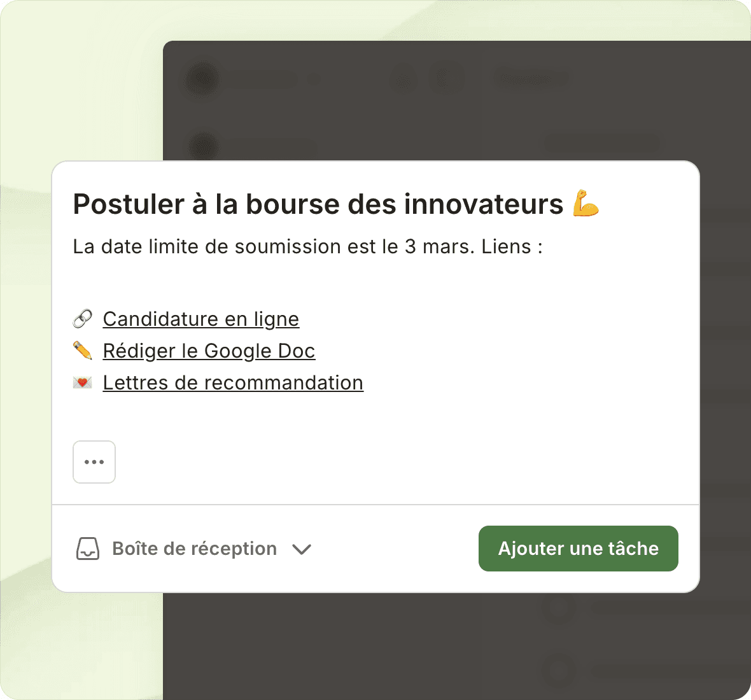Follow the Rédiger le Google Doc link

(209, 351)
